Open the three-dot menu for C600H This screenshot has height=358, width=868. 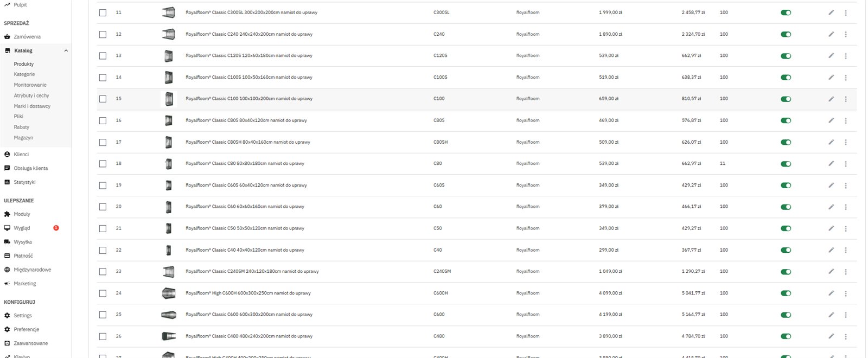click(846, 293)
